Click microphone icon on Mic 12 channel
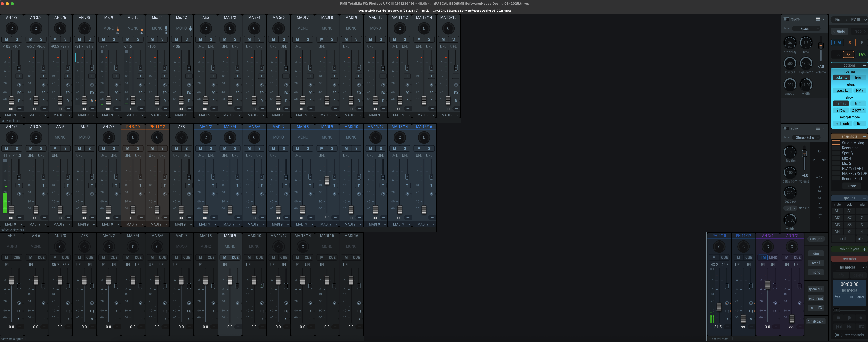 (190, 29)
